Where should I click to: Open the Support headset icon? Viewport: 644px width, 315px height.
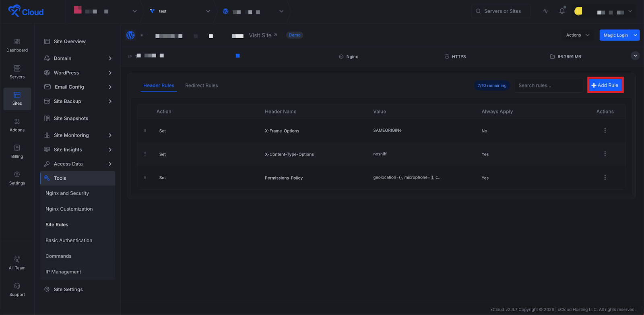pyautogui.click(x=17, y=286)
